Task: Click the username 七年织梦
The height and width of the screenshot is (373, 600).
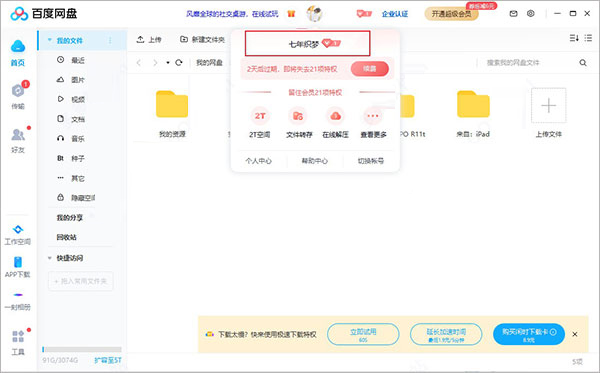Action: pos(303,44)
